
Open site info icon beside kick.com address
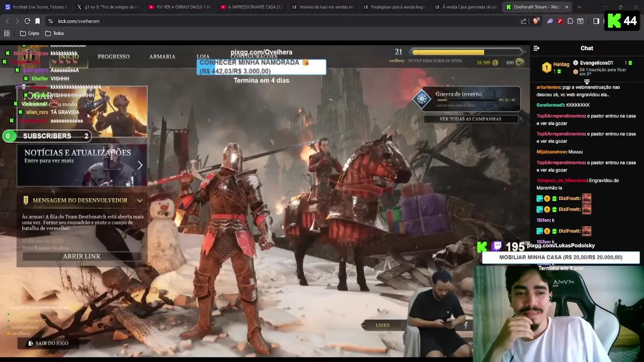pos(50,21)
